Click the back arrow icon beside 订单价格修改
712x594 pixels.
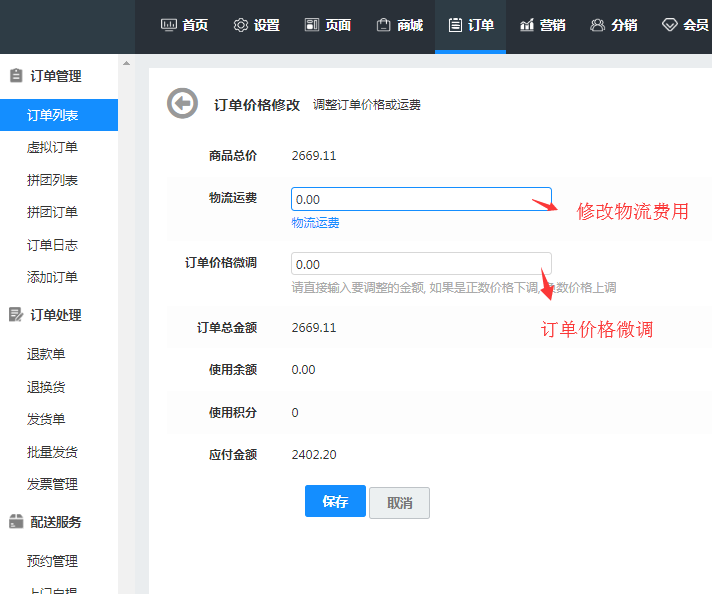click(x=182, y=103)
